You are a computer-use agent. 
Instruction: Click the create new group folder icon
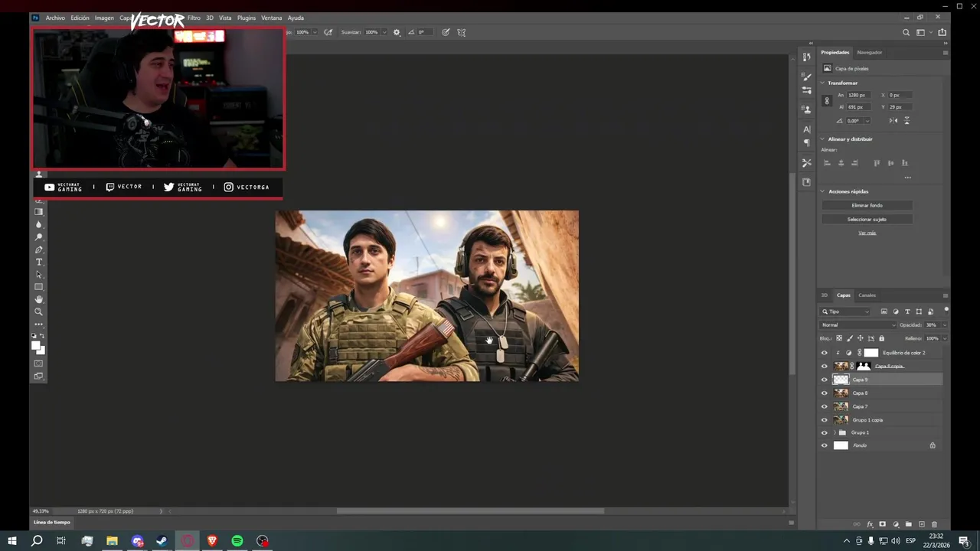coord(909,524)
